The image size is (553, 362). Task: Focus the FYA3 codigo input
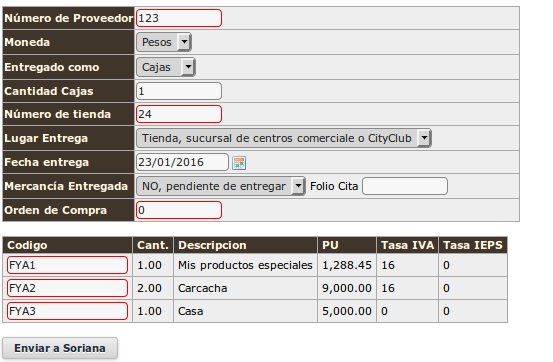pos(67,311)
